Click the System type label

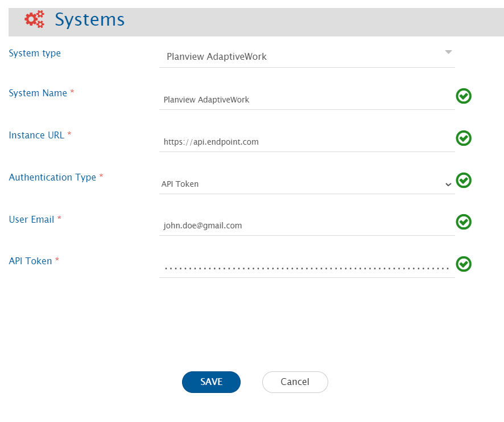pos(35,54)
